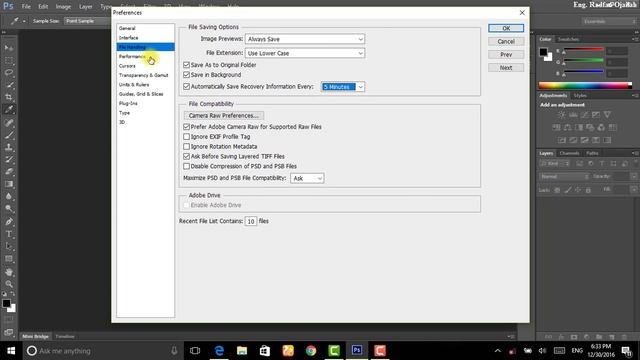Add a Hue/Saturation adjustment
640x360 pixels.
pos(556,128)
